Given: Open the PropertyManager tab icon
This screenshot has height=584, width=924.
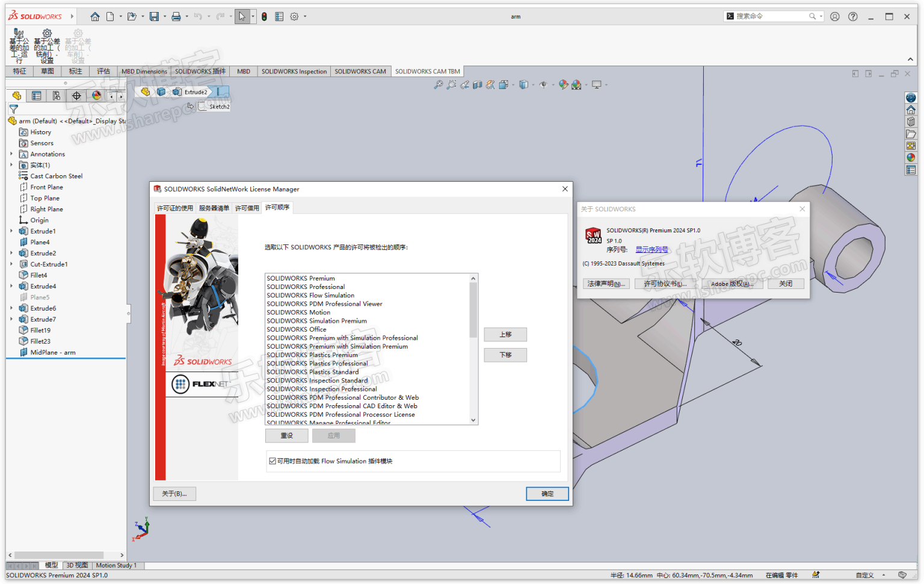Looking at the screenshot, I should coord(36,96).
